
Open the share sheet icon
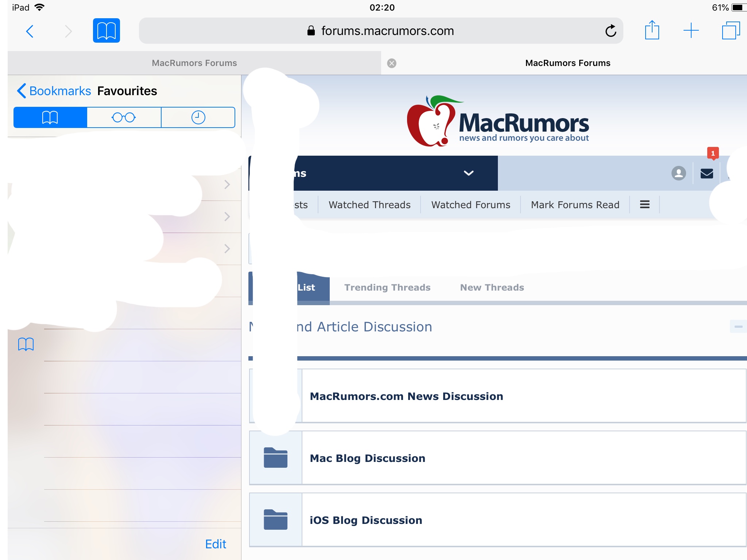[x=652, y=30]
